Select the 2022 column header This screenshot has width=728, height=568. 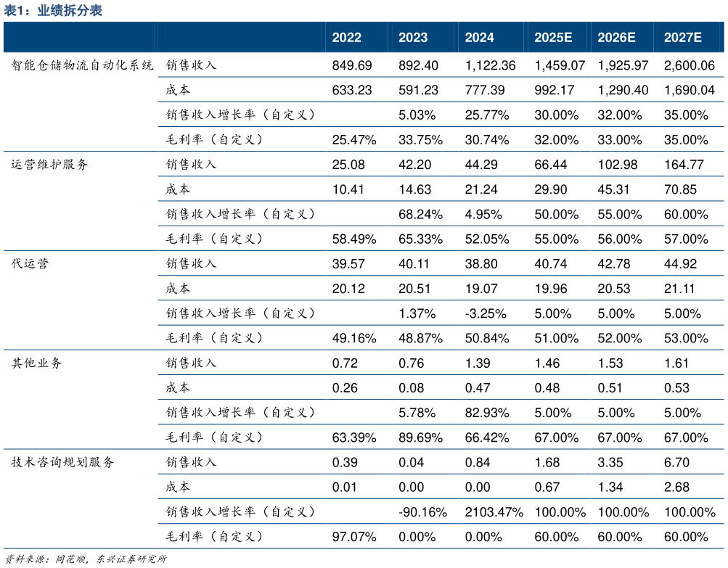(x=346, y=38)
